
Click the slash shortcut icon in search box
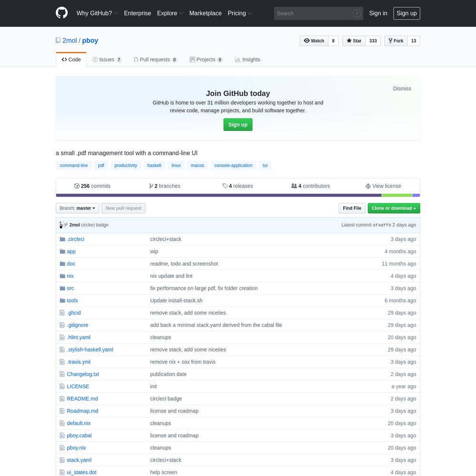[x=357, y=13]
